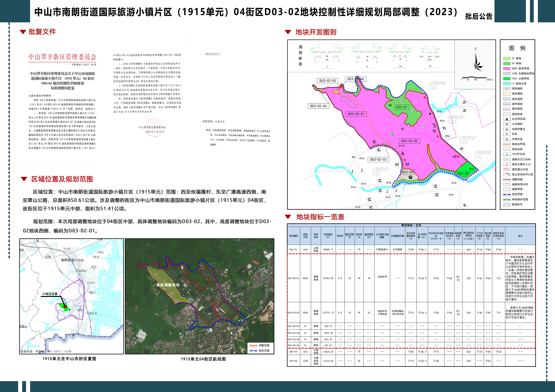
Task: Click the 03 林地 green swatch
Action: (507, 63)
